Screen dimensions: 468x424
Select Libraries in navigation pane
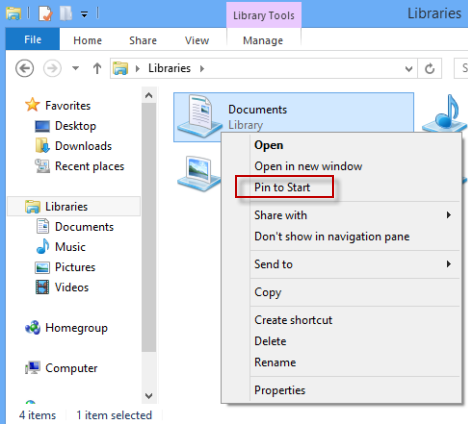(66, 207)
